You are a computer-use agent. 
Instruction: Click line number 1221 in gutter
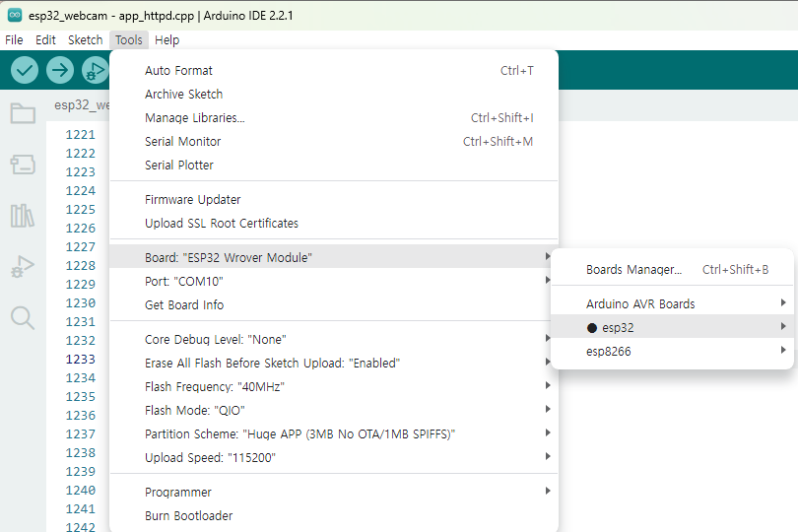81,134
